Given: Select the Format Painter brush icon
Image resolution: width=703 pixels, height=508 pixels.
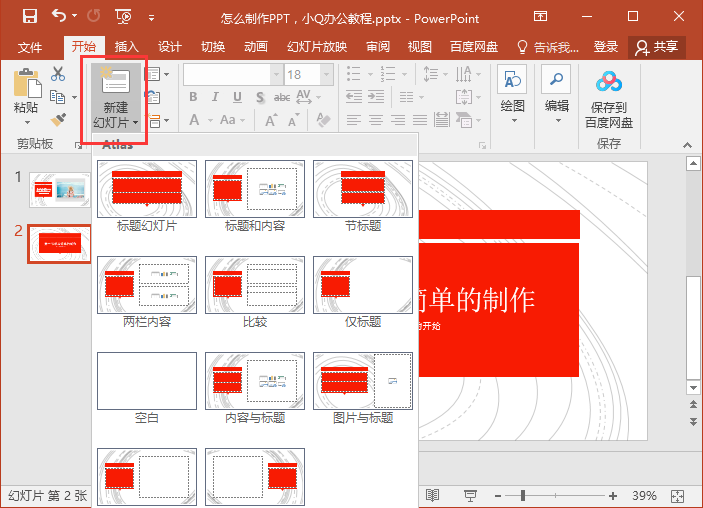Looking at the screenshot, I should point(58,120).
